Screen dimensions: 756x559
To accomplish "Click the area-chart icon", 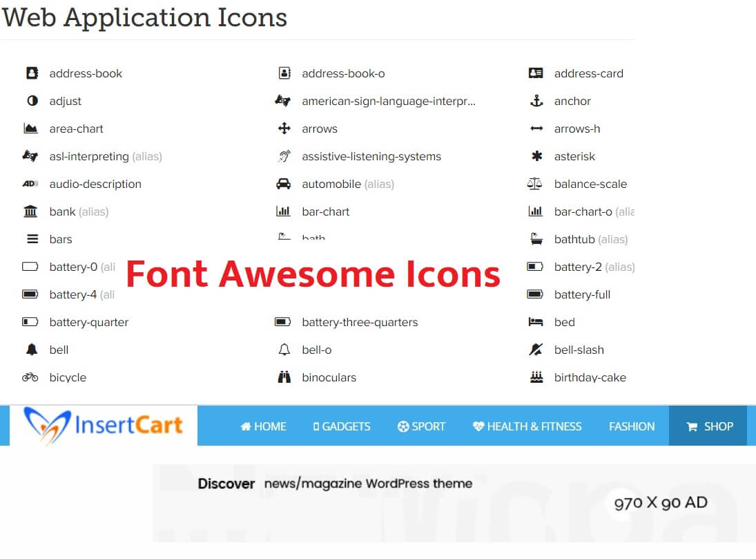I will pos(30,128).
